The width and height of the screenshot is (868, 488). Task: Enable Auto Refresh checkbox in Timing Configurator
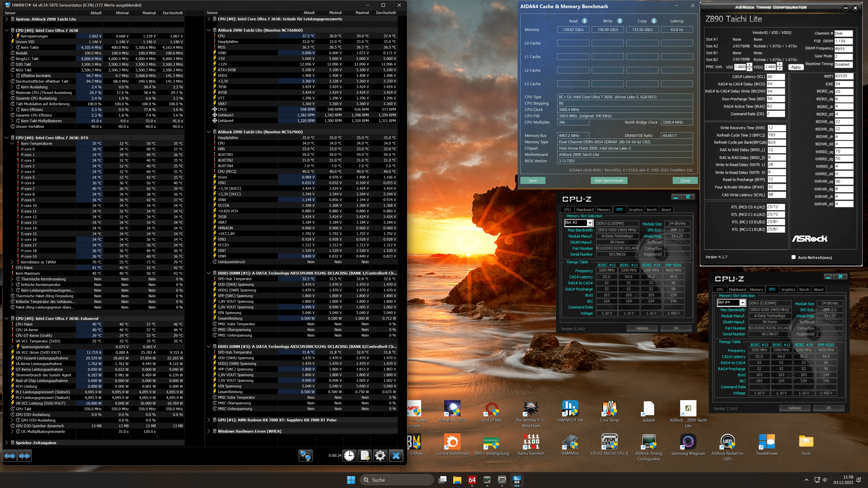(794, 257)
